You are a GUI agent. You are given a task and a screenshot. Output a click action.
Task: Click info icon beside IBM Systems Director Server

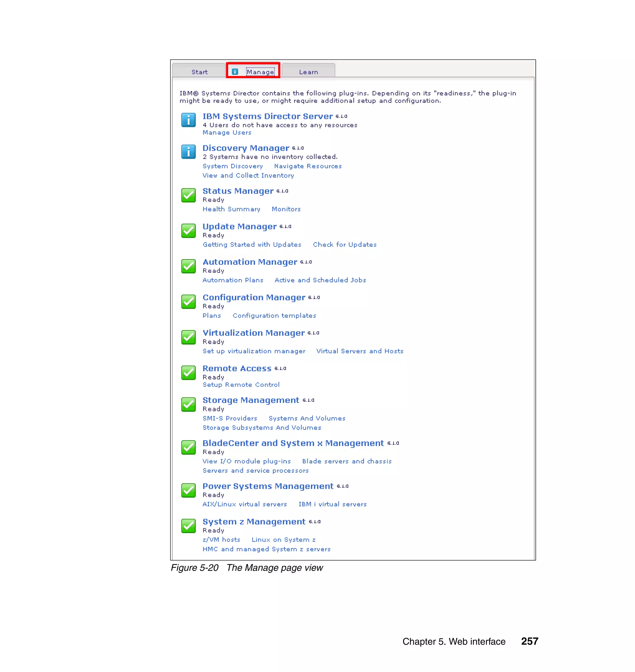[x=188, y=120]
